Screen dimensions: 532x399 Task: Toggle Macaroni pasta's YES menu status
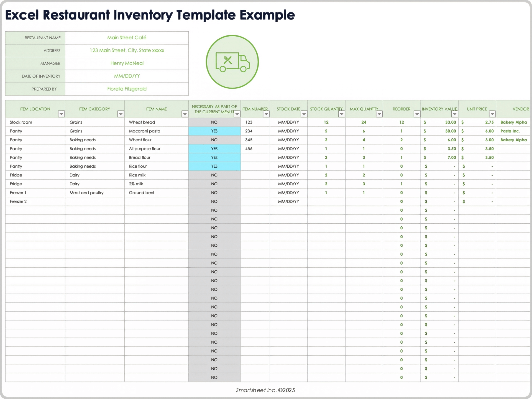(214, 131)
